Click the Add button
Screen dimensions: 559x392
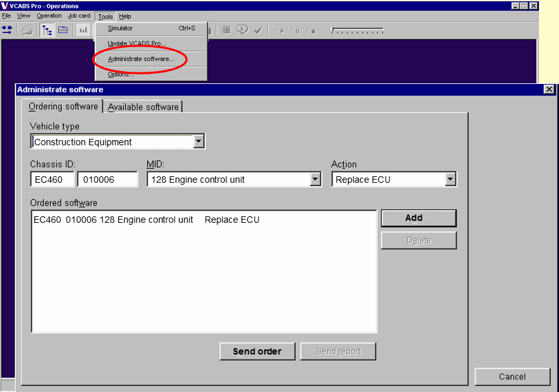(418, 218)
